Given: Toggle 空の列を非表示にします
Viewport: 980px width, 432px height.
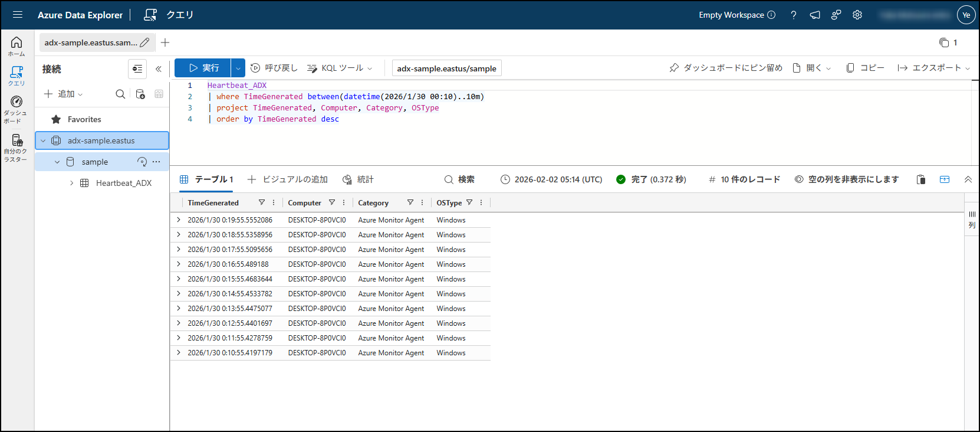Looking at the screenshot, I should click(x=847, y=179).
